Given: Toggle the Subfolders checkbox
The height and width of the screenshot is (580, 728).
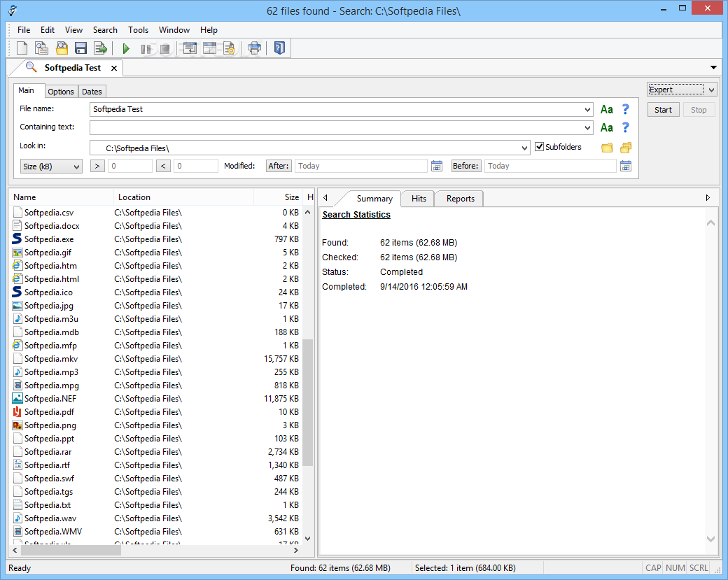Looking at the screenshot, I should click(540, 147).
